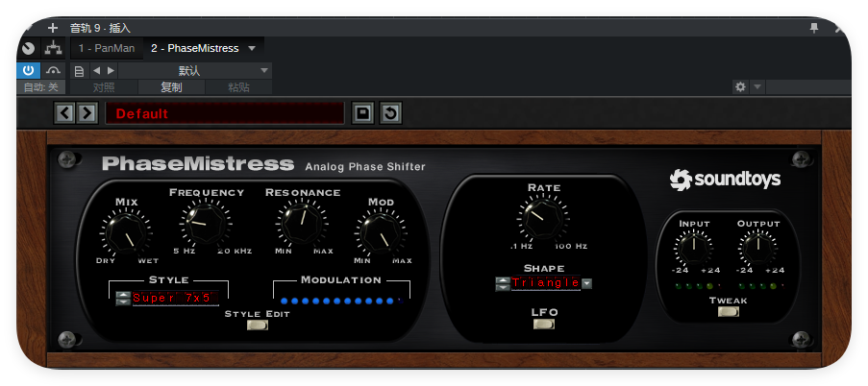Click the 自动: 关 automation button

coord(41,87)
